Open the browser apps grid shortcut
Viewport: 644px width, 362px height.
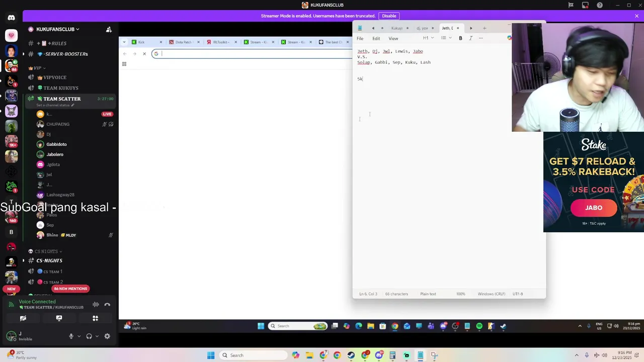(x=124, y=64)
